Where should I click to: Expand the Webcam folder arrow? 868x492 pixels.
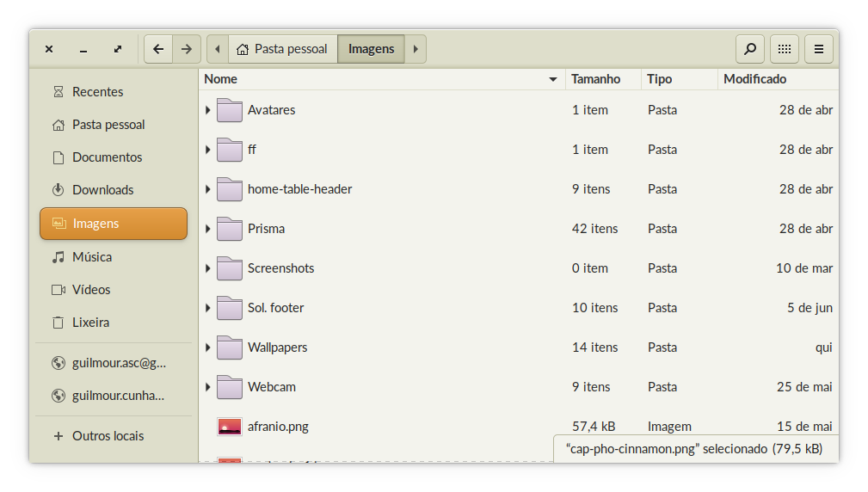208,387
